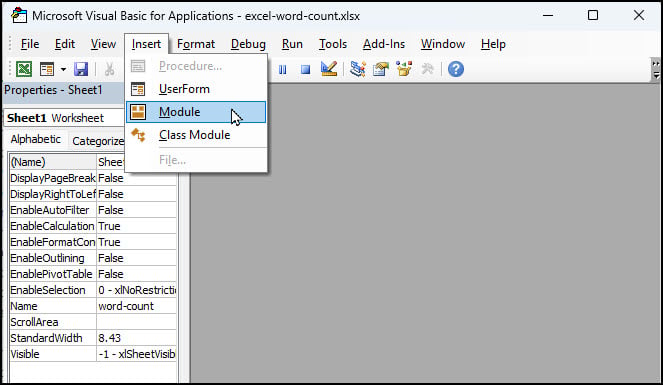Select the DisplayPageBreaks property False value
The height and width of the screenshot is (385, 663).
(x=137, y=178)
